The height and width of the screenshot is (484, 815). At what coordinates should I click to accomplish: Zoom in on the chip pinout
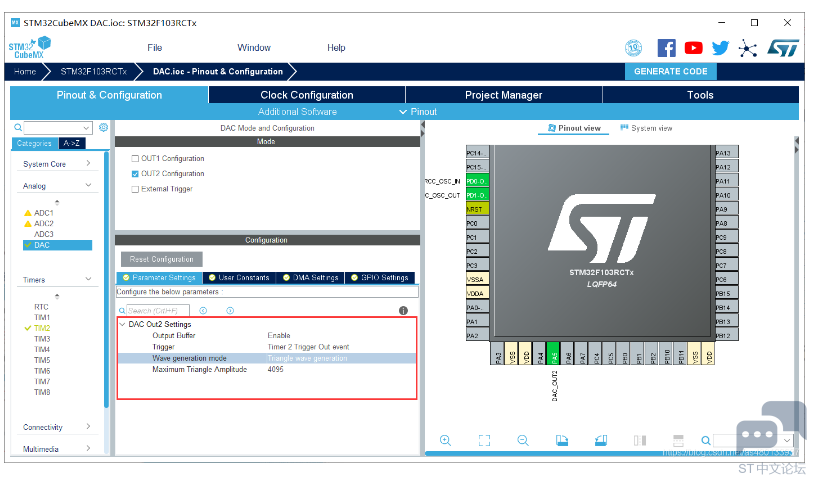[x=445, y=440]
